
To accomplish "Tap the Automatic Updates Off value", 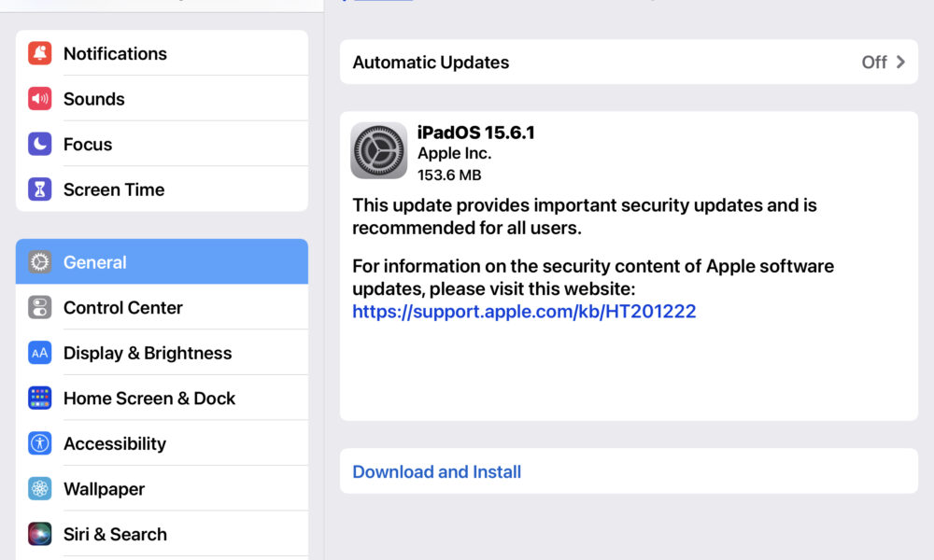I will [874, 62].
